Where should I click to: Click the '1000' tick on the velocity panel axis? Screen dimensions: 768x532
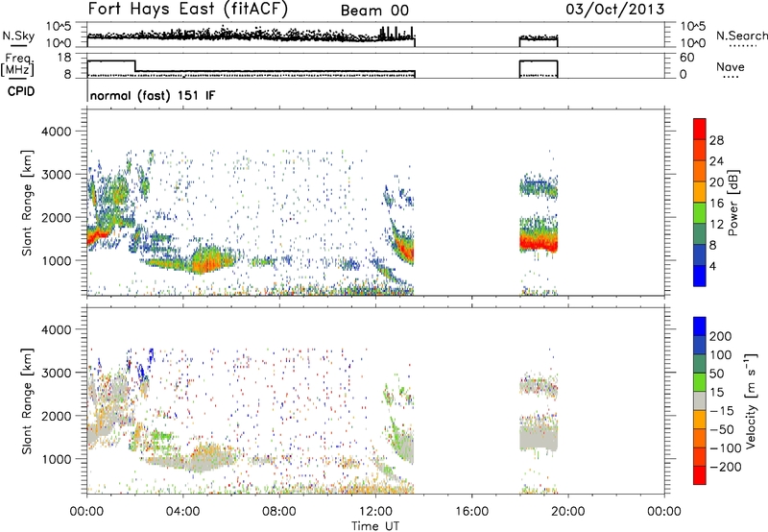coord(57,459)
